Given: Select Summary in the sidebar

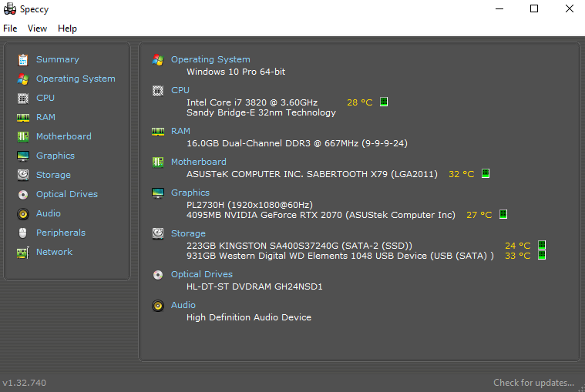Looking at the screenshot, I should tap(58, 59).
